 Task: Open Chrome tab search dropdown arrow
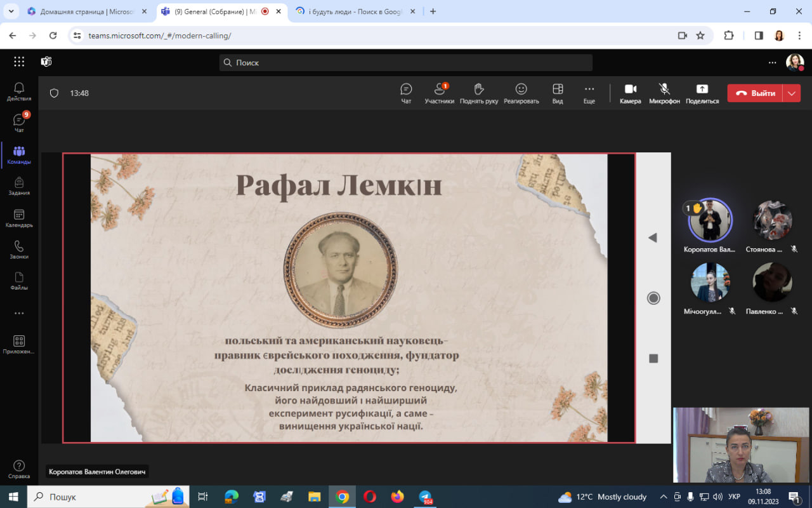11,11
